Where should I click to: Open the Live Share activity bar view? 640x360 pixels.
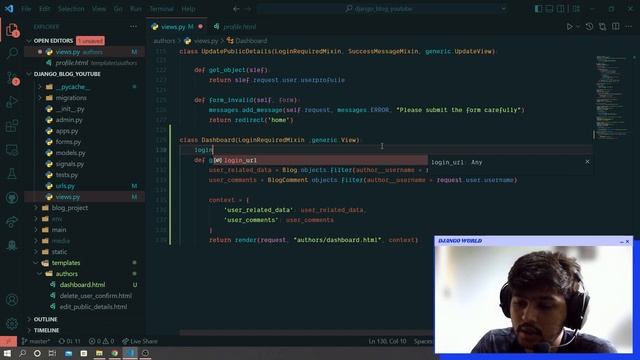point(12,222)
